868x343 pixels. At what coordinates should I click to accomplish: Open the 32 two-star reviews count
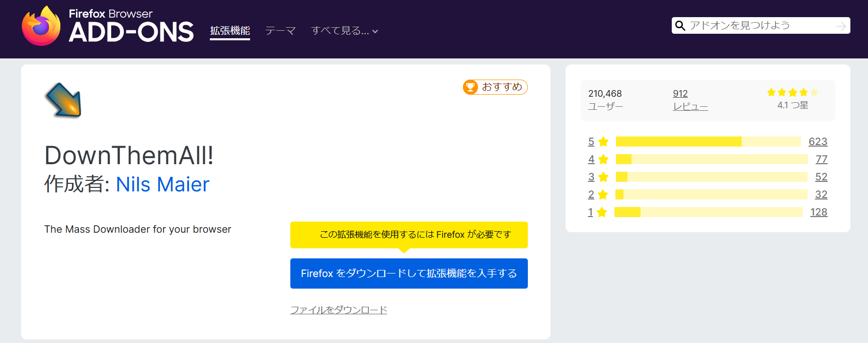(821, 194)
